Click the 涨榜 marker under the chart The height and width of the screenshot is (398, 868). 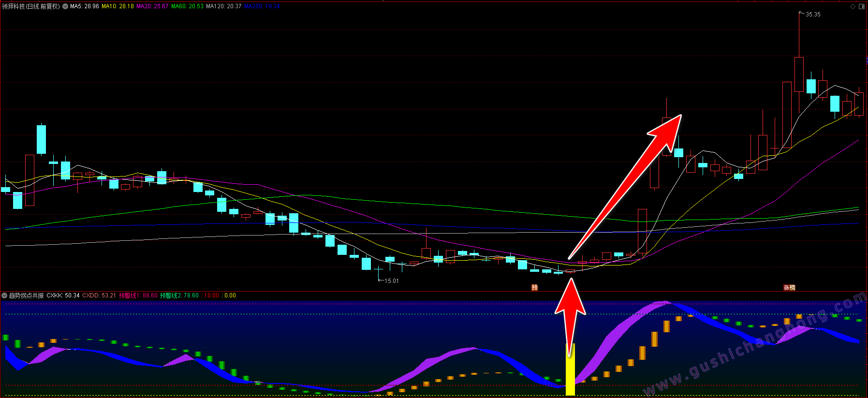(789, 287)
